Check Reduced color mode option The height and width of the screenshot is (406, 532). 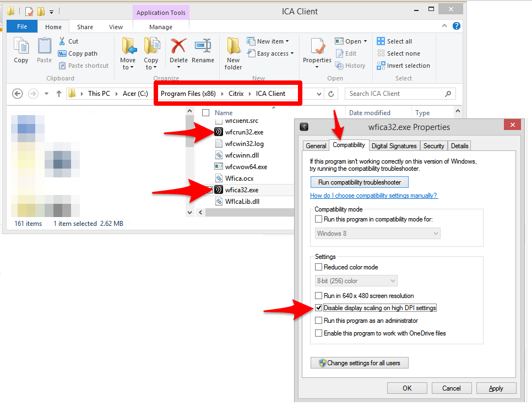point(319,267)
